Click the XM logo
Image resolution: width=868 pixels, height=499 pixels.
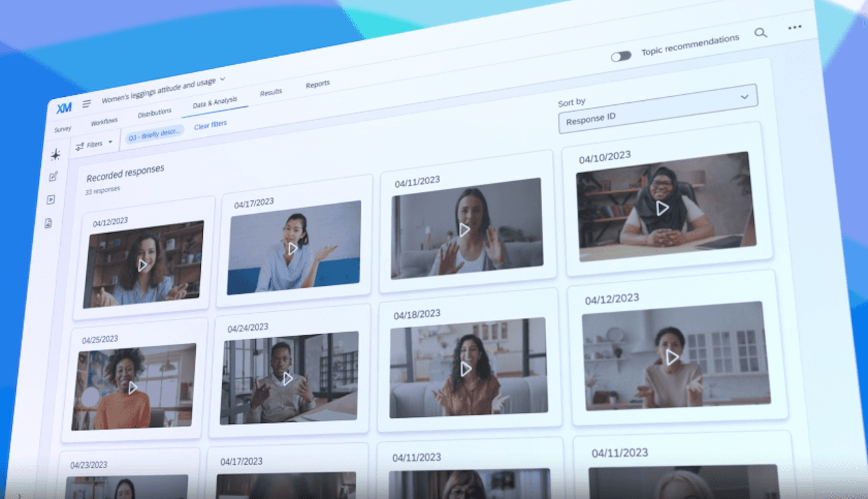point(64,108)
